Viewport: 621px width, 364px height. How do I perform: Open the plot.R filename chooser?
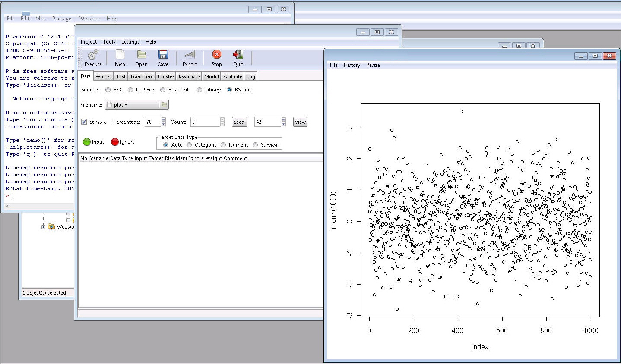[x=136, y=105]
